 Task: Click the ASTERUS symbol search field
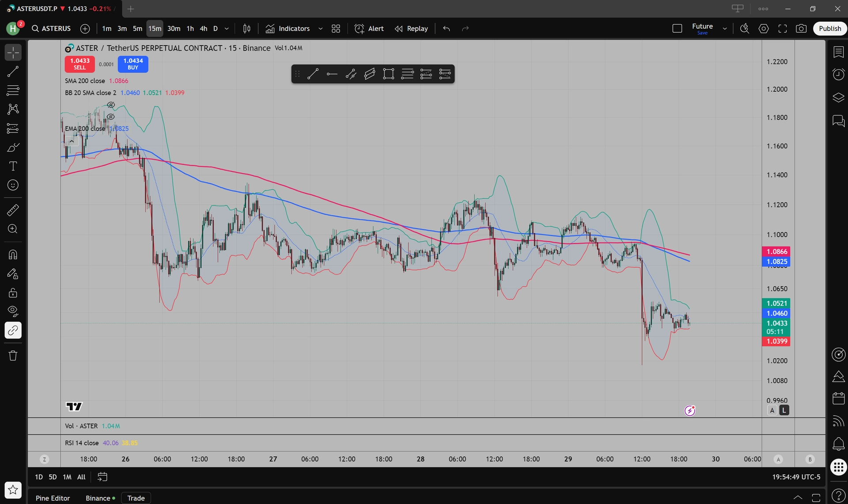[52, 29]
